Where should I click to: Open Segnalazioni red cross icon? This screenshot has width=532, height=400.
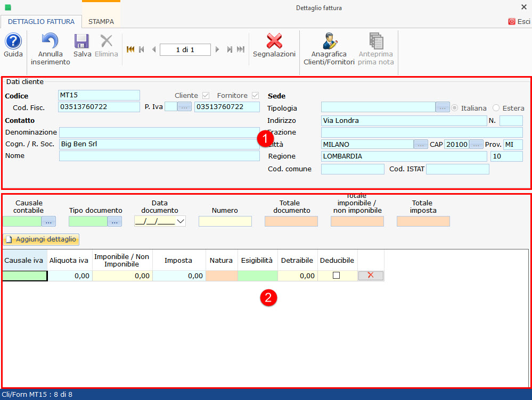(x=274, y=41)
